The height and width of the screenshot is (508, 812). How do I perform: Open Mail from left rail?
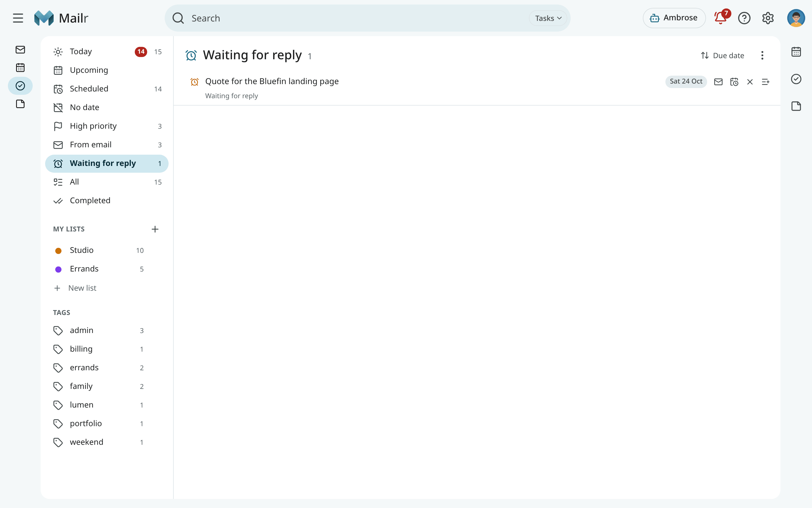(20, 50)
